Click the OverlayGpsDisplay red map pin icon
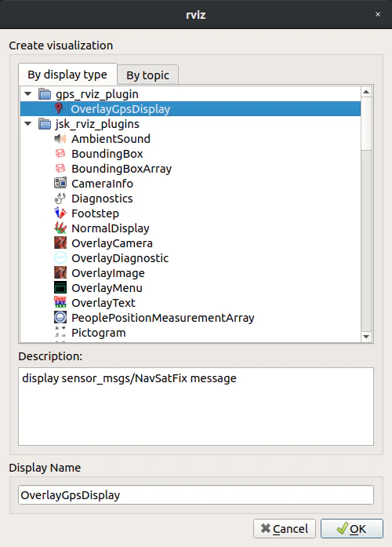 pos(59,109)
